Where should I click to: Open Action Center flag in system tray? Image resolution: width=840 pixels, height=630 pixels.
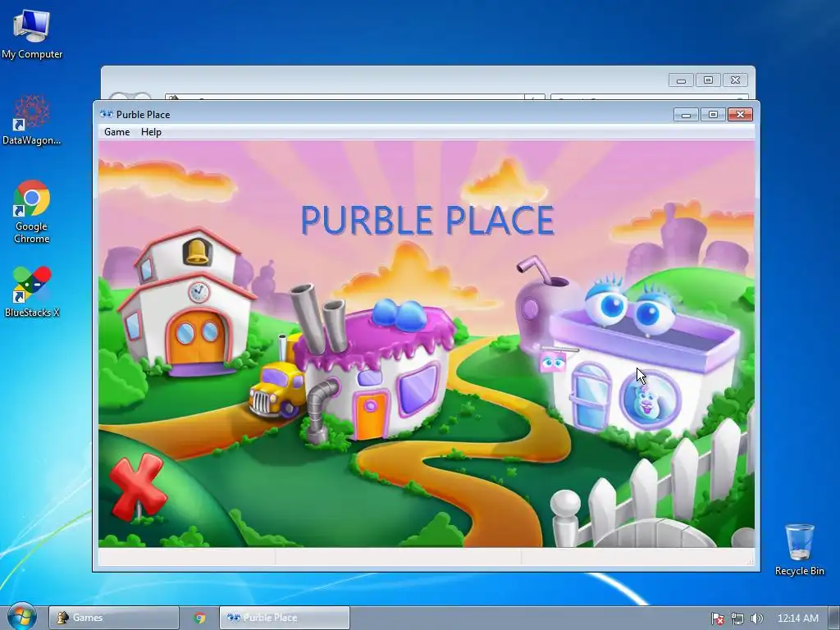717,619
